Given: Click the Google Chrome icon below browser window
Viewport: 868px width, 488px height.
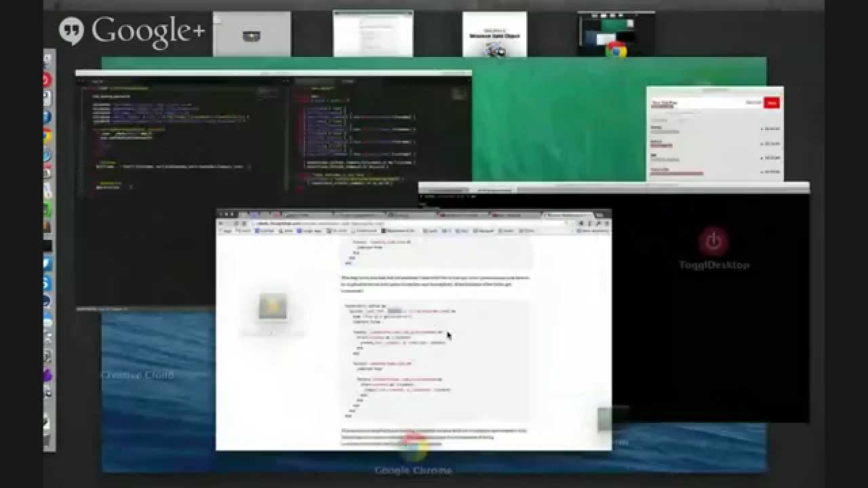Looking at the screenshot, I should 413,447.
